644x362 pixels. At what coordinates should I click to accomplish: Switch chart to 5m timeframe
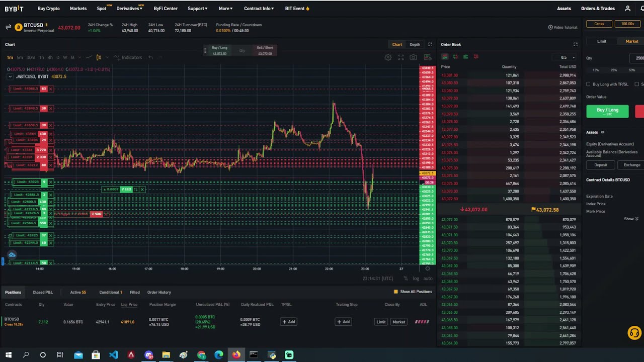pyautogui.click(x=20, y=57)
